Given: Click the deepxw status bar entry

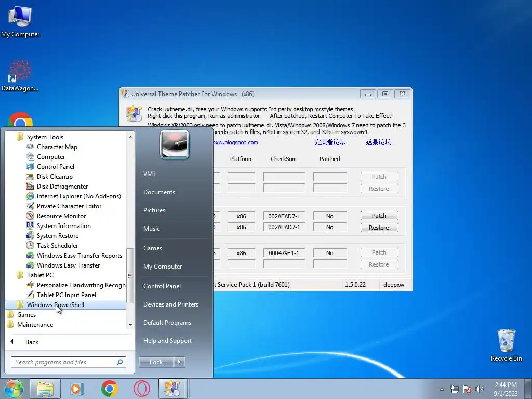Looking at the screenshot, I should click(394, 285).
